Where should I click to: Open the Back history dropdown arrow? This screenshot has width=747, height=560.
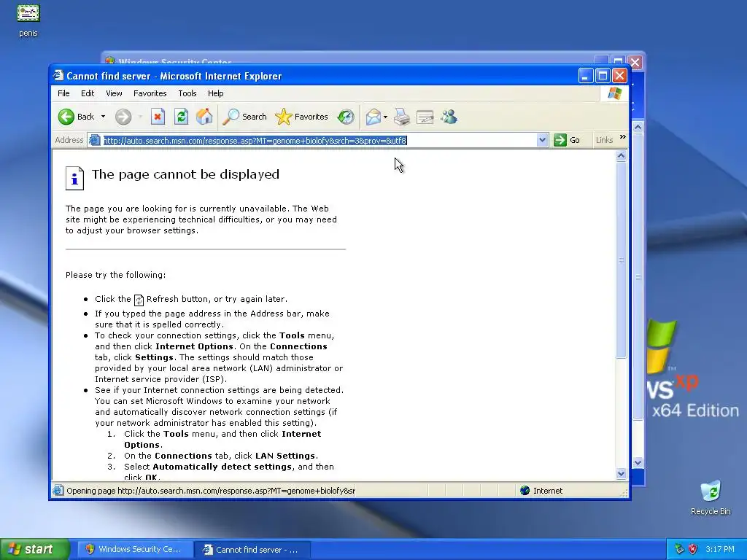pos(103,117)
